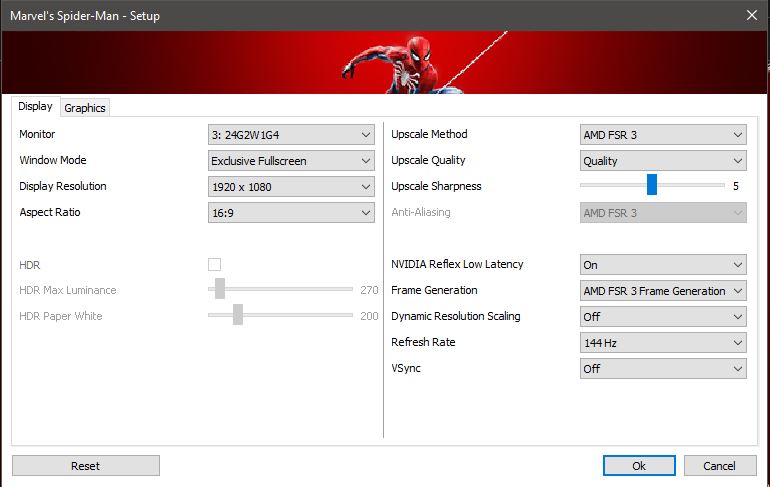Change Window Mode from Exclusive Fullscreen
Screen dimensions: 770x487
coord(291,161)
